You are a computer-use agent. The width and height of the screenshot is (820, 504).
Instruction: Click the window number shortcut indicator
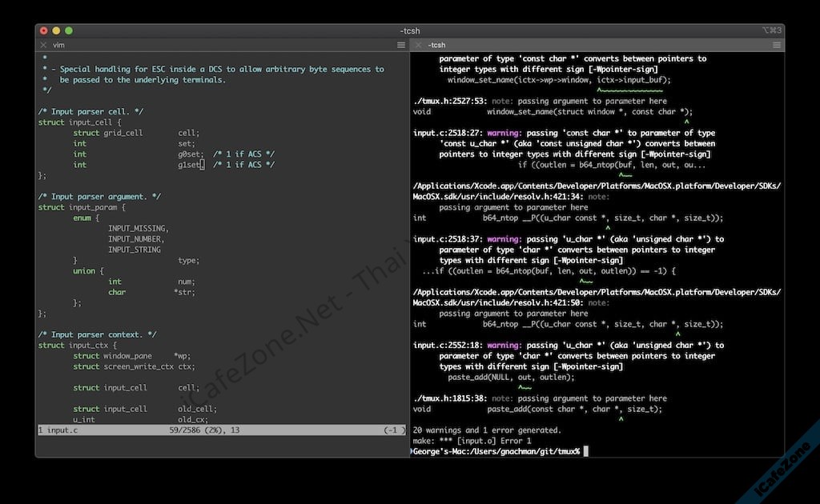click(x=772, y=30)
